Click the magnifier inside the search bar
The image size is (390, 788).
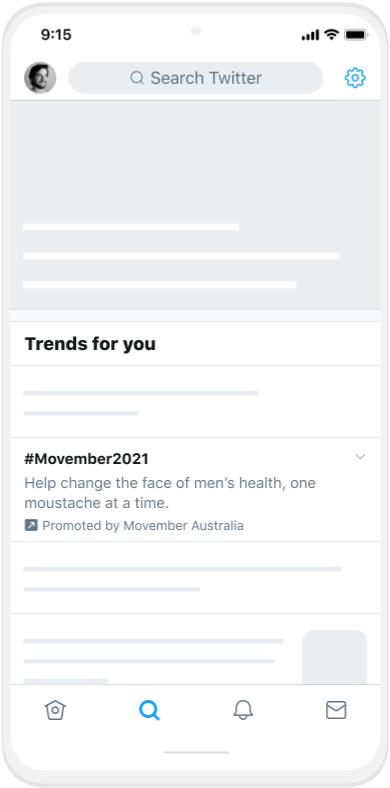pyautogui.click(x=137, y=78)
